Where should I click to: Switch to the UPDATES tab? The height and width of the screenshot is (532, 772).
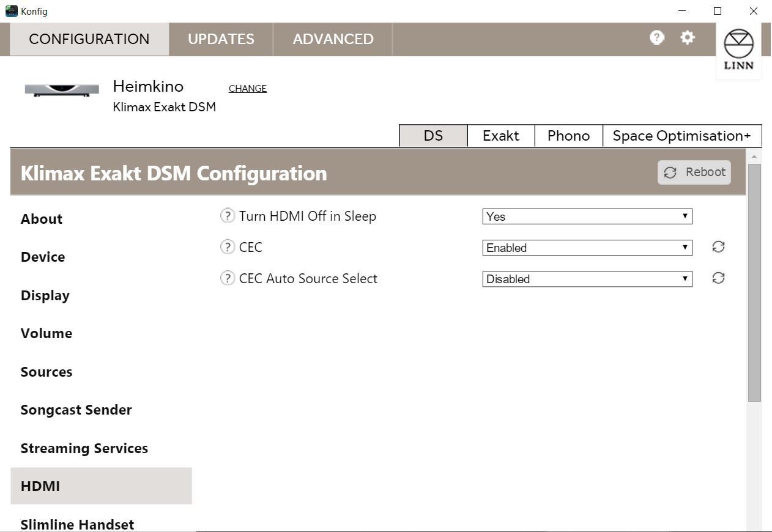pos(221,39)
